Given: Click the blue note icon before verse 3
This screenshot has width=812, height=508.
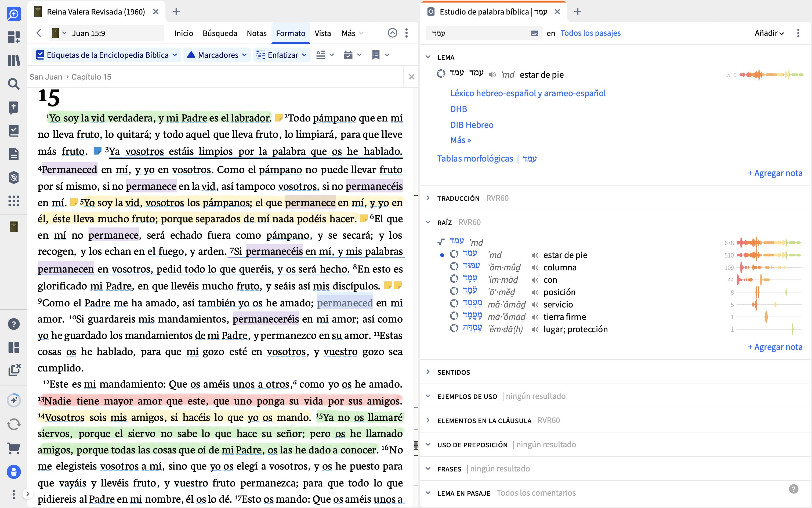Looking at the screenshot, I should click(x=97, y=151).
